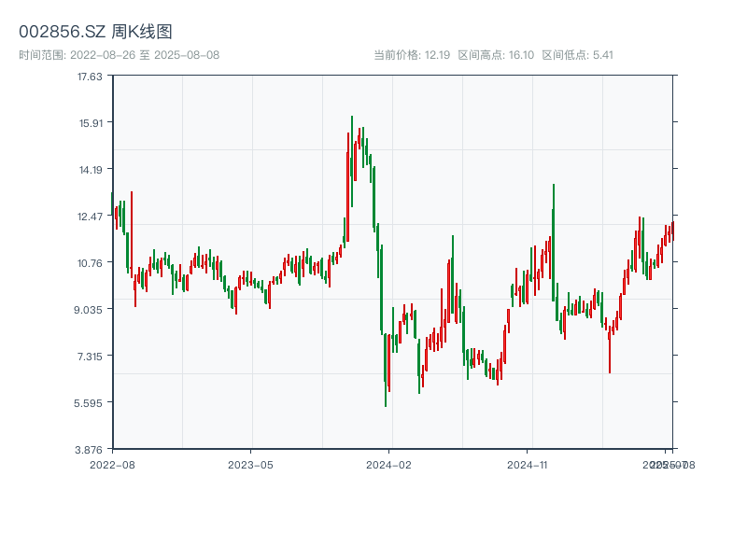The image size is (747, 560).
Task: Click the 12.47 y-axis label
Action: point(91,217)
